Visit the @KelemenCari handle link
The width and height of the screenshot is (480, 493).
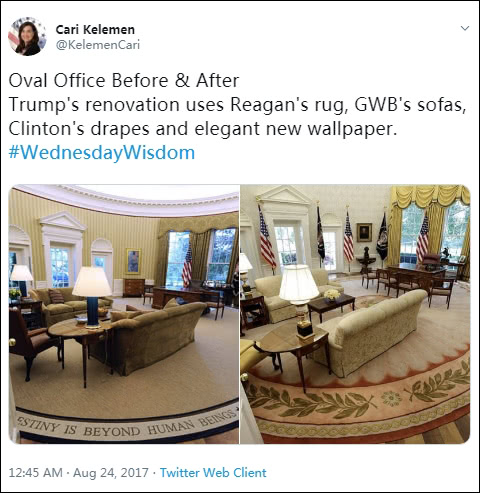pos(98,45)
